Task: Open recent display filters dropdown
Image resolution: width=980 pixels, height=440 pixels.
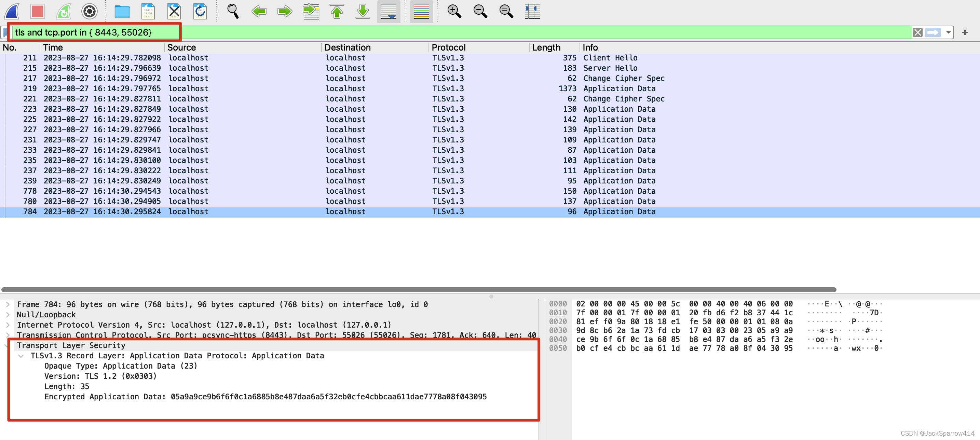Action: (x=949, y=33)
